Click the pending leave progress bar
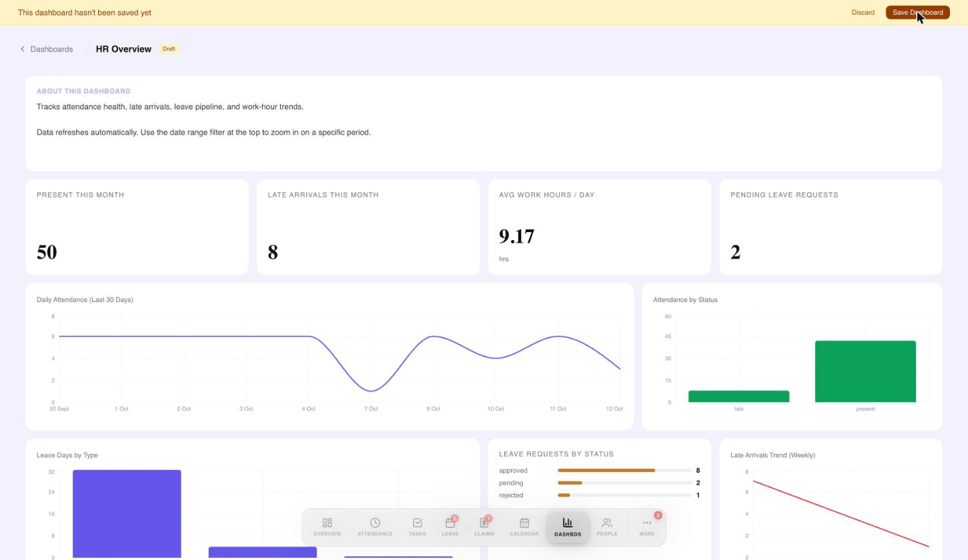Image resolution: width=968 pixels, height=560 pixels. [624, 483]
